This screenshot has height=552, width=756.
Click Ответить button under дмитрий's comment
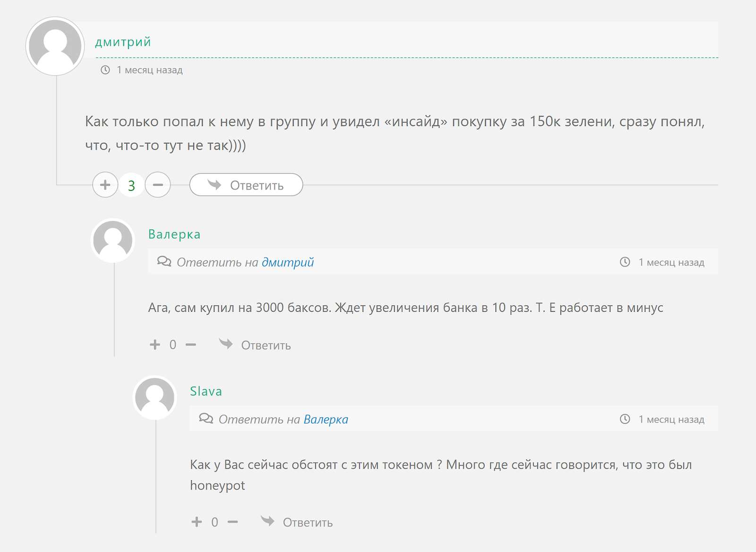[246, 185]
